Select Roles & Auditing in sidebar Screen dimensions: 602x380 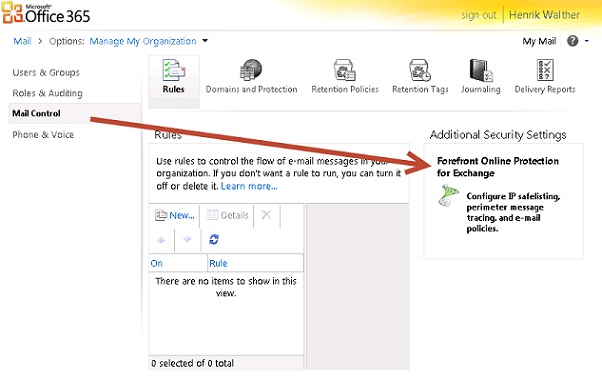point(47,93)
